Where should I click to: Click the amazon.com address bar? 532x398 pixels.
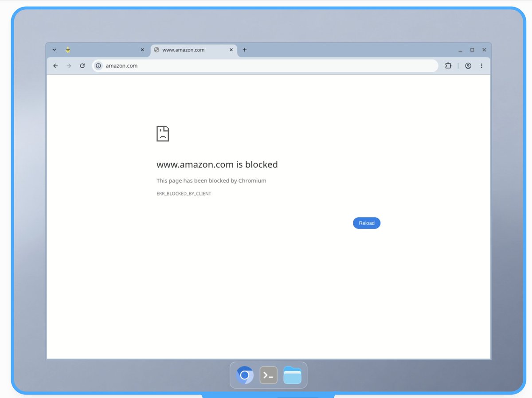pyautogui.click(x=265, y=66)
